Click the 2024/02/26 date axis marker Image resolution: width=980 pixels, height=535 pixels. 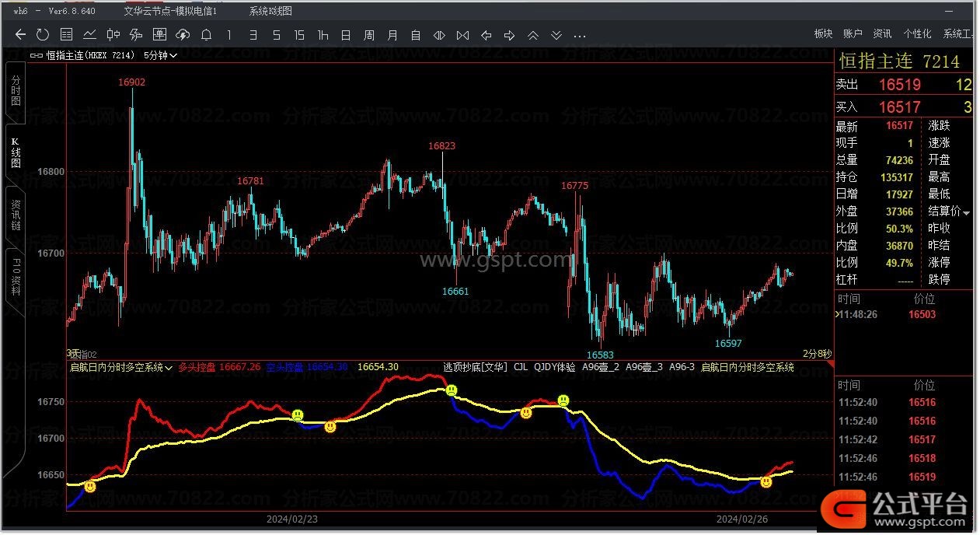(741, 519)
